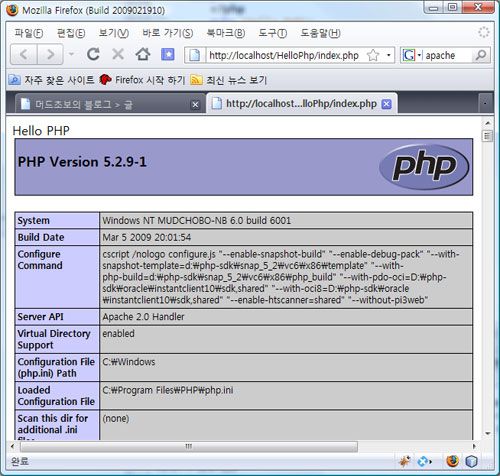Click the Apache 2.0 Handler value
Screen dimensions: 500x476
tap(143, 317)
